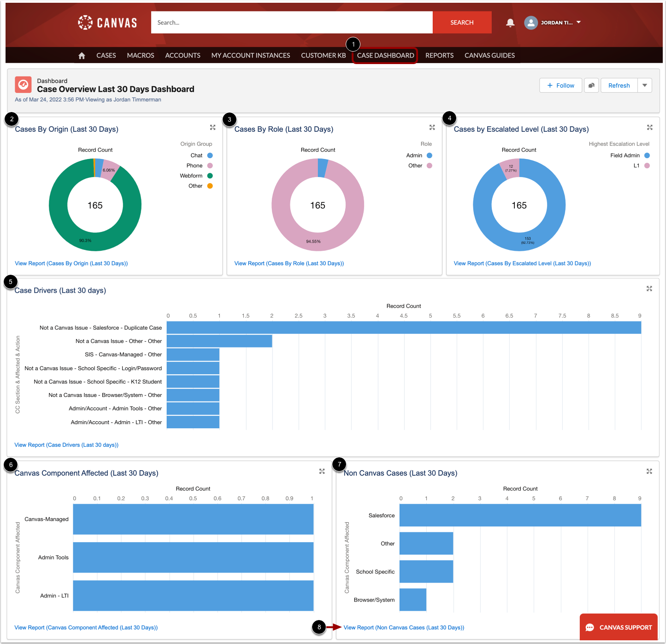Open Canvas Support chat
This screenshot has height=644, width=666.
tap(618, 627)
